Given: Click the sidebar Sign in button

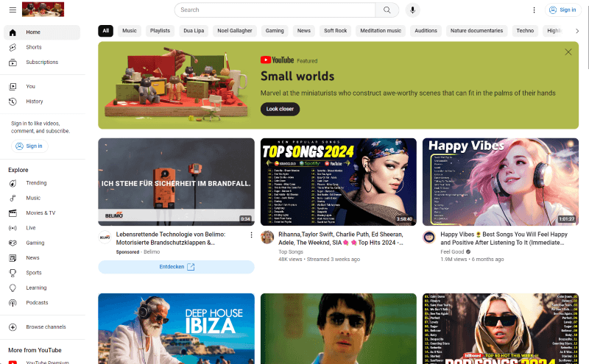Looking at the screenshot, I should click(29, 146).
